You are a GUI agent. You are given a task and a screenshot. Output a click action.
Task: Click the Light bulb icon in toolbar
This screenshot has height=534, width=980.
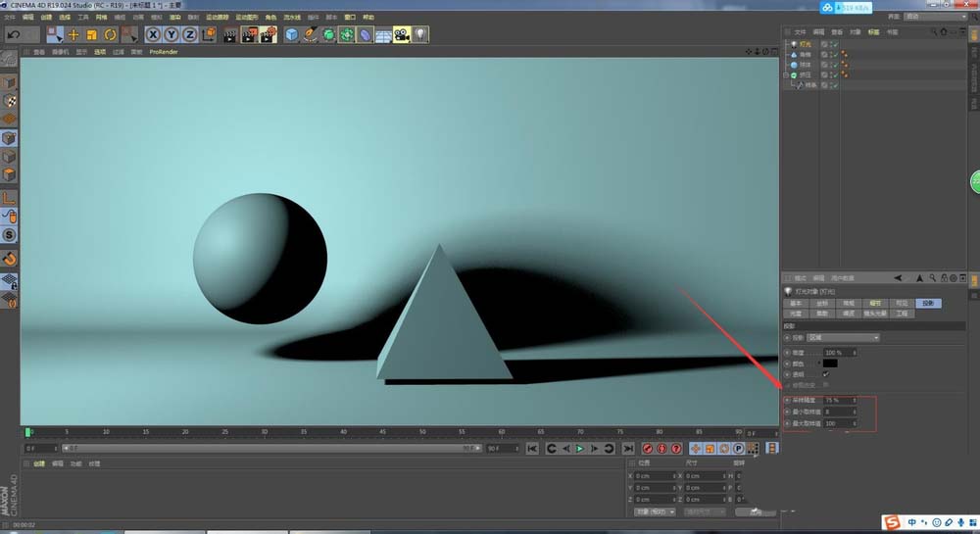click(420, 34)
